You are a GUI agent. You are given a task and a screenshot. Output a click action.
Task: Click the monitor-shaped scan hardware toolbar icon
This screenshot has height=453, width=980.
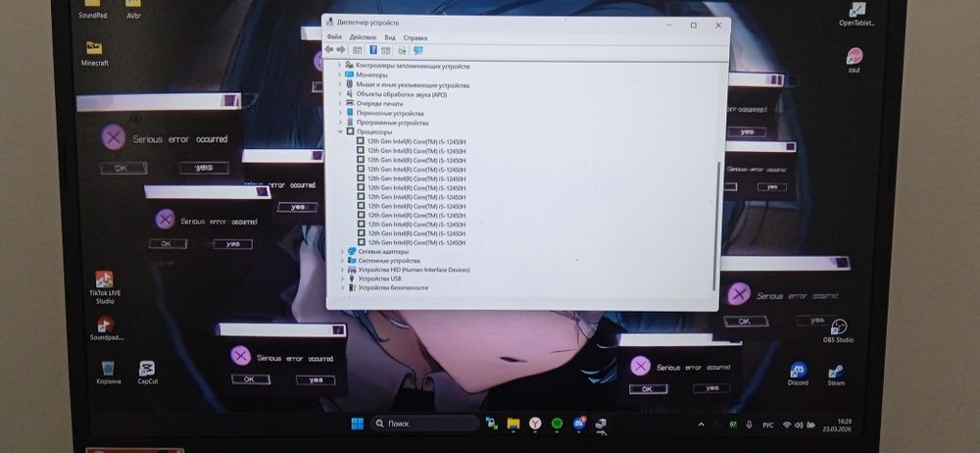coord(418,50)
